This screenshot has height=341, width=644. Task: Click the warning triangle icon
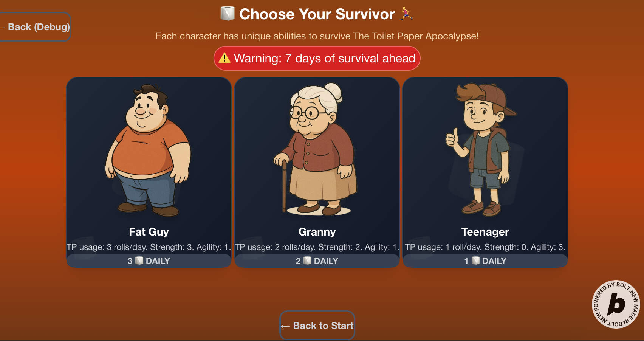click(224, 58)
